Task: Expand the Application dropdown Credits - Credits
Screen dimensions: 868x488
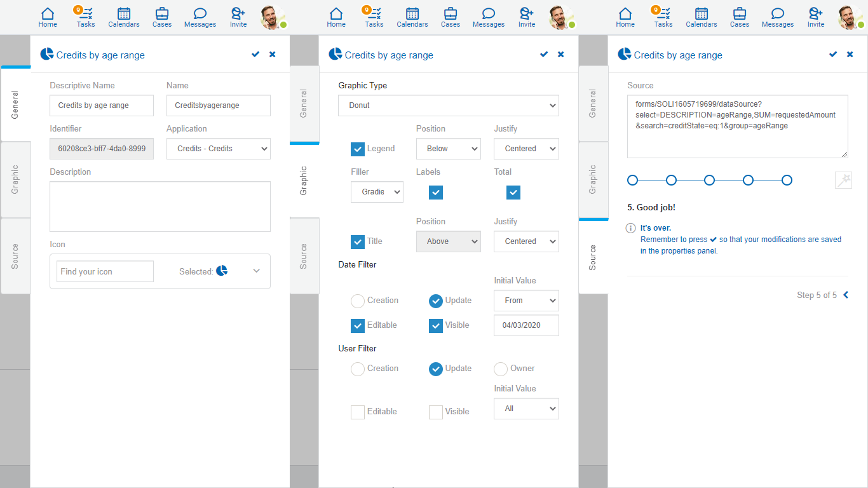Action: tap(218, 149)
